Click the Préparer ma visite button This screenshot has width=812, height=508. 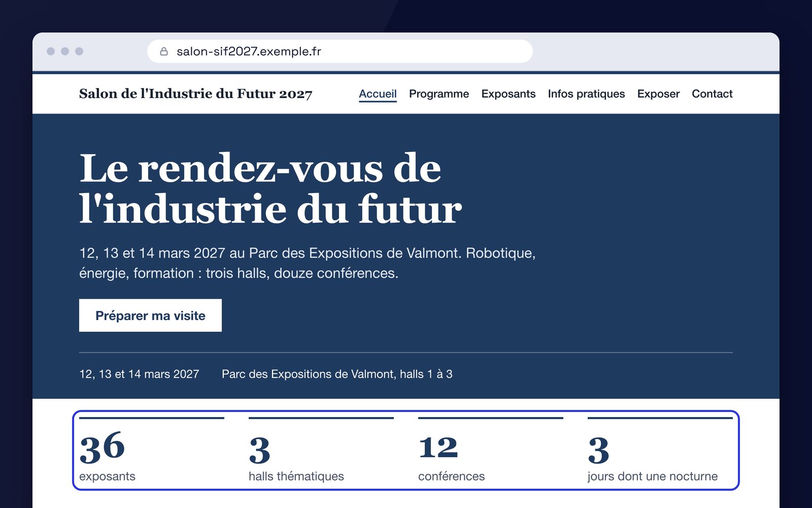tap(150, 315)
